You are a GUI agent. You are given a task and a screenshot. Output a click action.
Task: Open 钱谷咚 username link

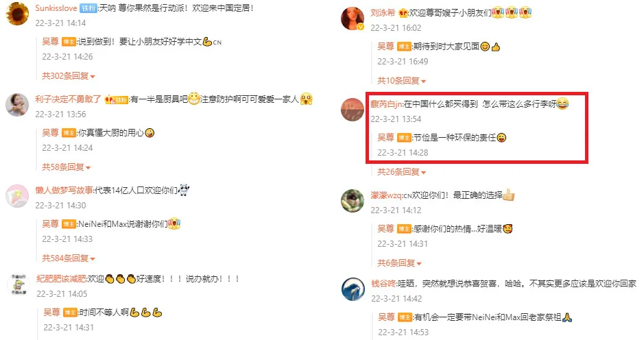tap(383, 283)
